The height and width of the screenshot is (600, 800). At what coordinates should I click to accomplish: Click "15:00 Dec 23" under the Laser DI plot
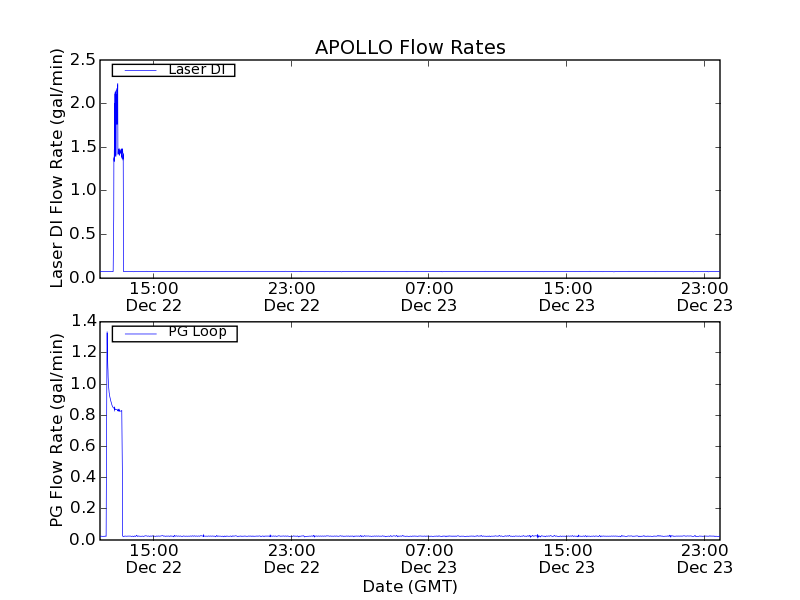click(567, 297)
